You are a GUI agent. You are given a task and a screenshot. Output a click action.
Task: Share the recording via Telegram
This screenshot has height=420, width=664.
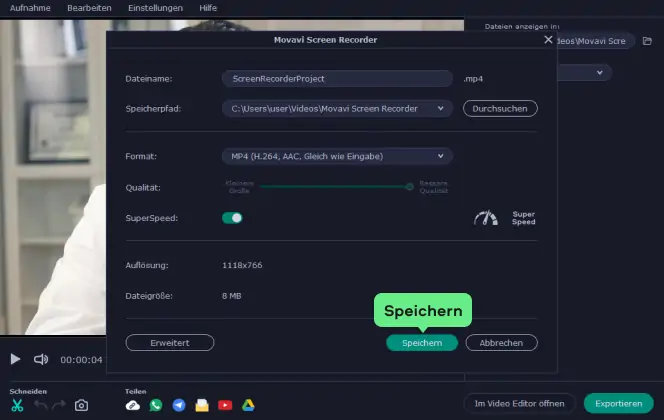(x=179, y=405)
